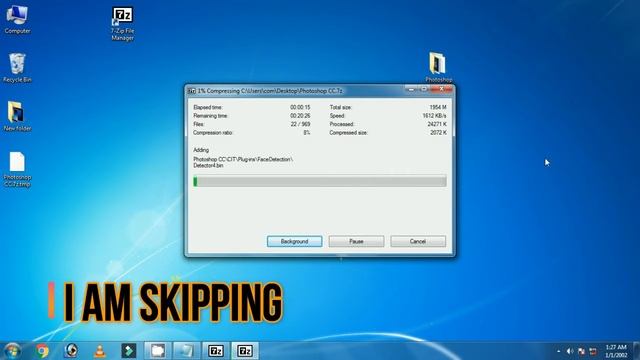Launch Google Chrome from the taskbar
Image resolution: width=640 pixels, height=360 pixels.
pyautogui.click(x=42, y=351)
